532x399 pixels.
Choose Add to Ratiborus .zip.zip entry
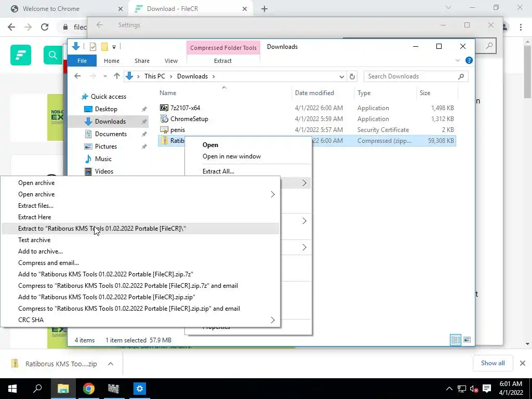pyautogui.click(x=140, y=297)
